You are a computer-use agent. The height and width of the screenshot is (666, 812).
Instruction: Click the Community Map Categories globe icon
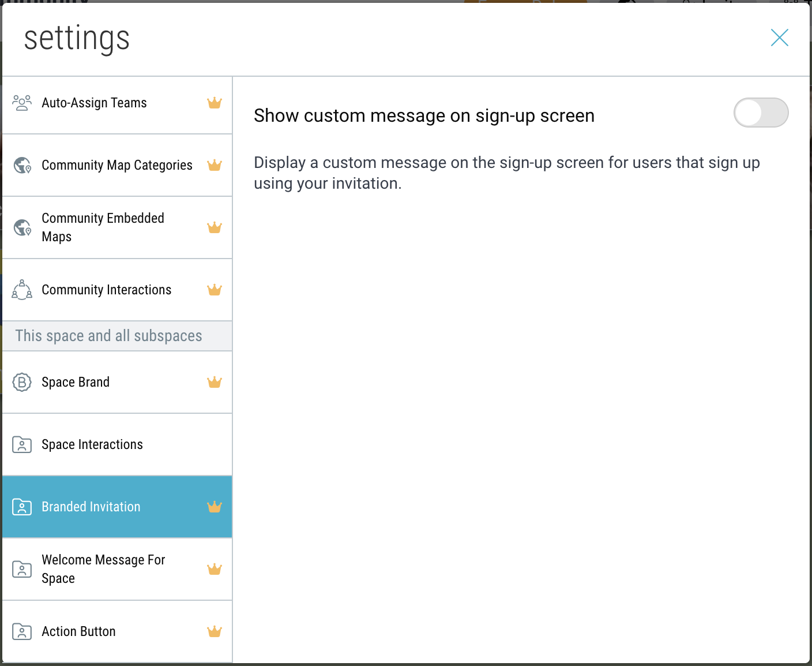22,166
